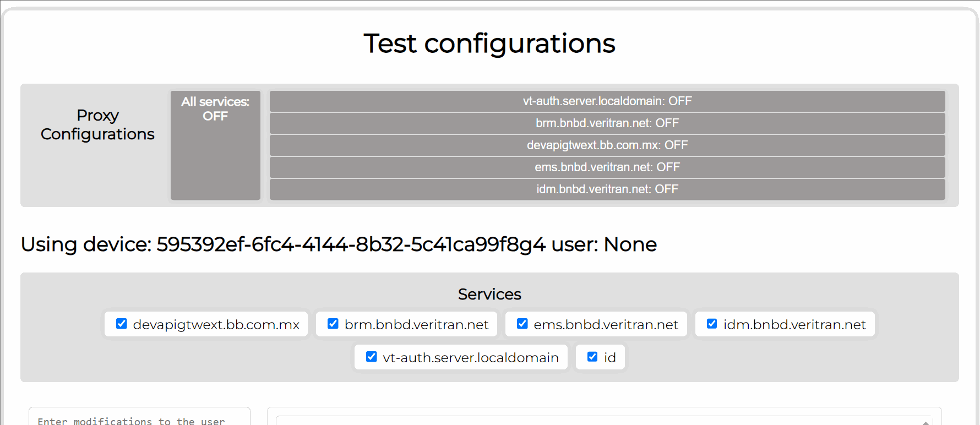Viewport: 980px width, 425px height.
Task: Click the brm.bnbd.veritran.net service label text
Action: tap(416, 325)
